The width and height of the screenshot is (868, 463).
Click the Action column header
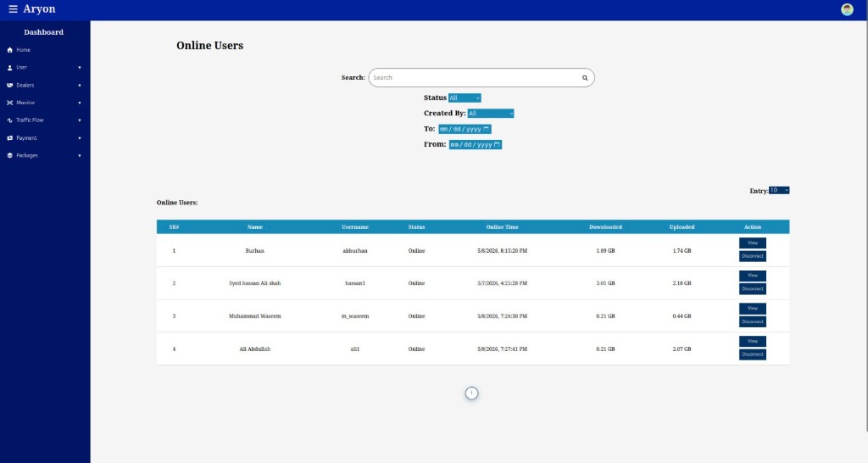753,227
